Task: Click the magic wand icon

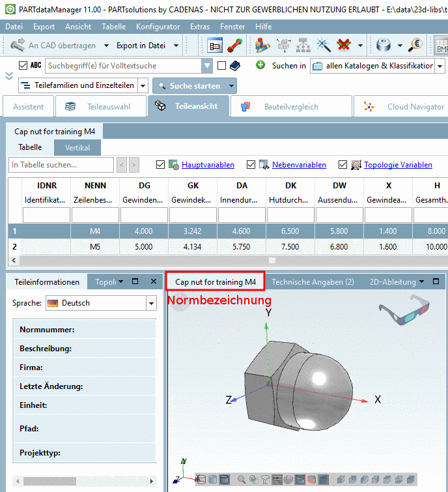Action: [324, 45]
